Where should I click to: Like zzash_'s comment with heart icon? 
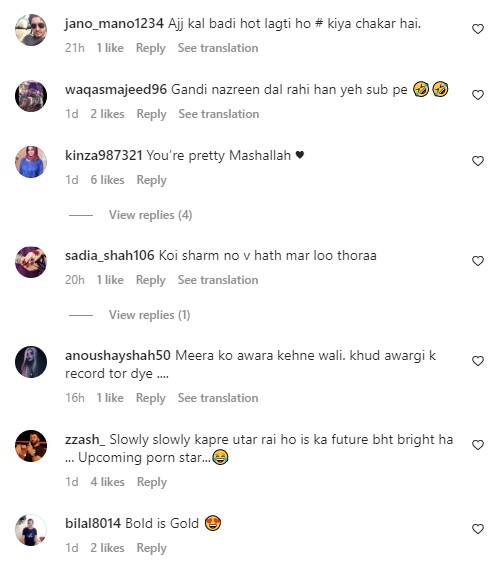(478, 446)
